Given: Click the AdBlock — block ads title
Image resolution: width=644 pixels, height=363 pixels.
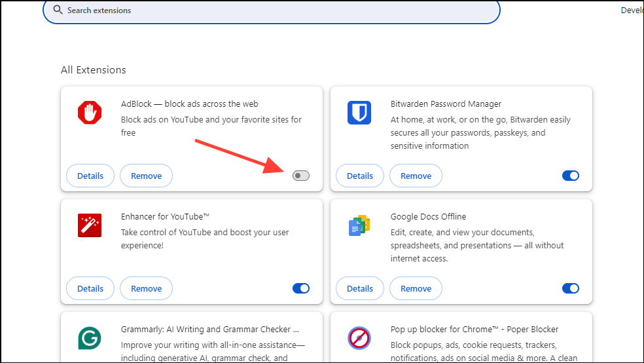Looking at the screenshot, I should 189,104.
